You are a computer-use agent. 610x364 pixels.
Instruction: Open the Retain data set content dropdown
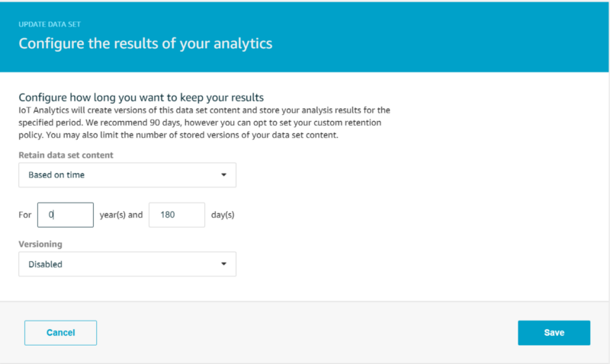pos(127,175)
